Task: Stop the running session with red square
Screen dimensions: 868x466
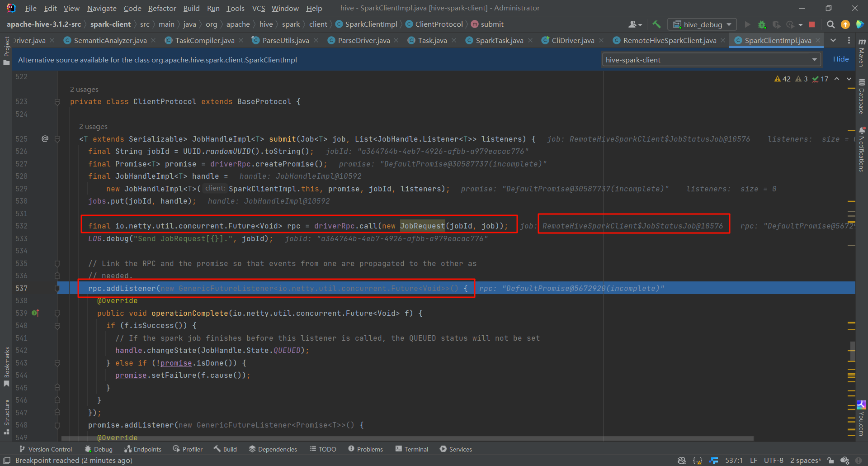Action: tap(812, 24)
